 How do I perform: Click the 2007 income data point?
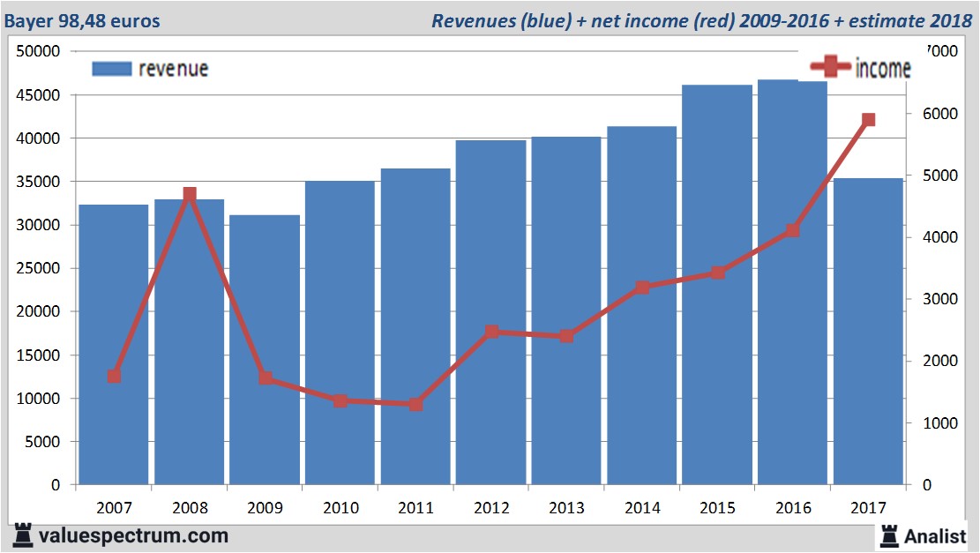coord(114,377)
